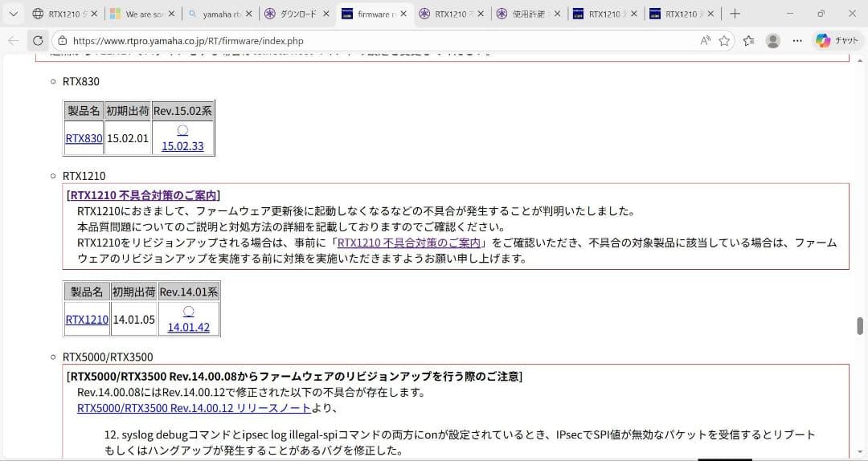The height and width of the screenshot is (461, 868).
Task: Download firmware 15.02.33 link
Action: click(182, 146)
